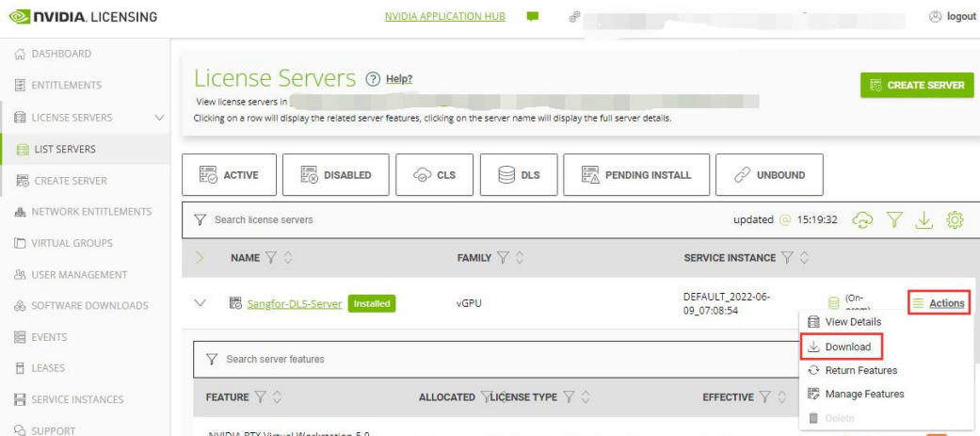Sort by the FAMILY column arrows
Image resolution: width=980 pixels, height=436 pixels.
520,258
